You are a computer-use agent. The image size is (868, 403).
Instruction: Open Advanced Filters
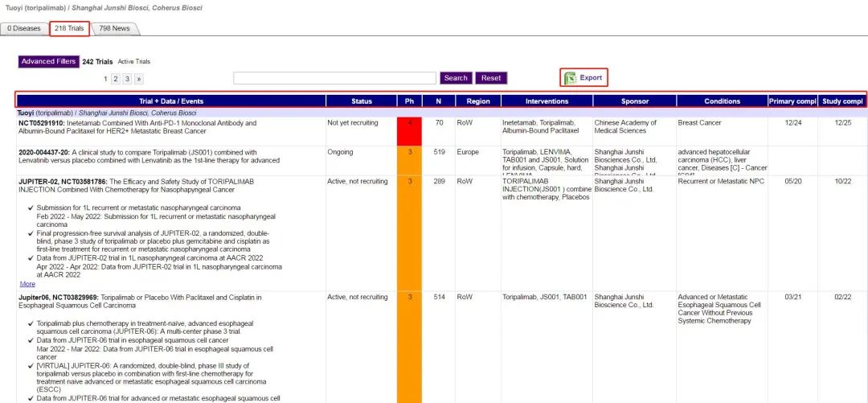point(49,61)
